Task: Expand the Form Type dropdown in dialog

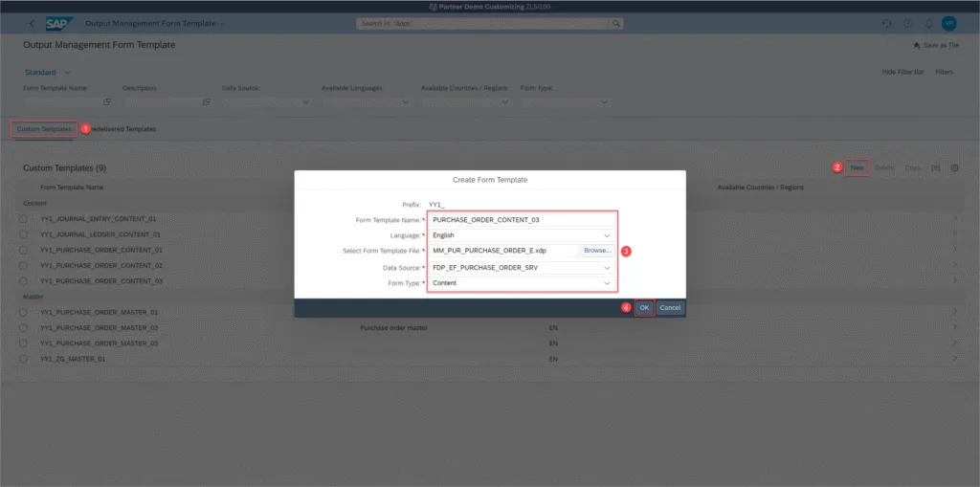Action: 606,283
